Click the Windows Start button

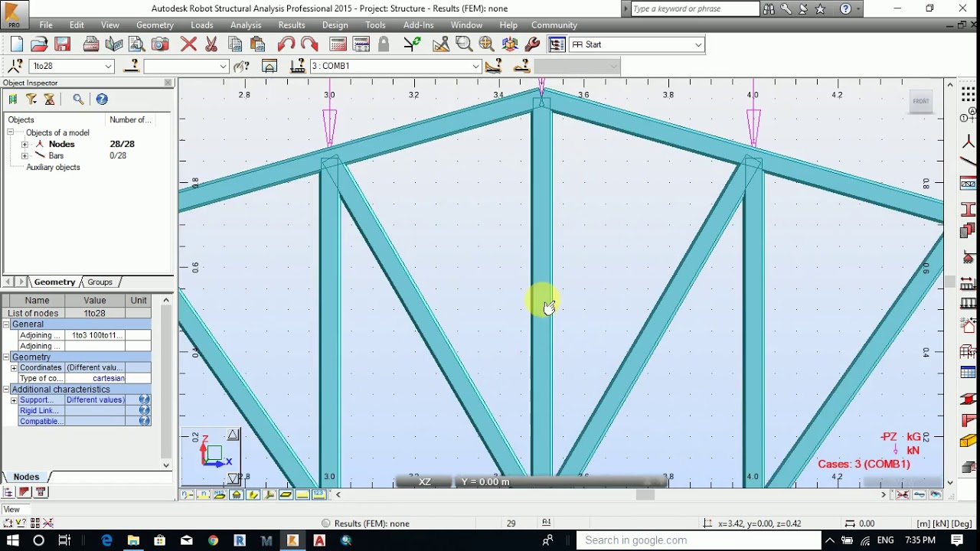(x=13, y=540)
